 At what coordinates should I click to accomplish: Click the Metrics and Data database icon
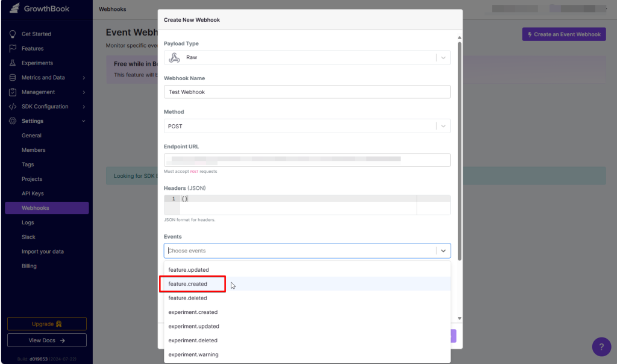pos(12,77)
